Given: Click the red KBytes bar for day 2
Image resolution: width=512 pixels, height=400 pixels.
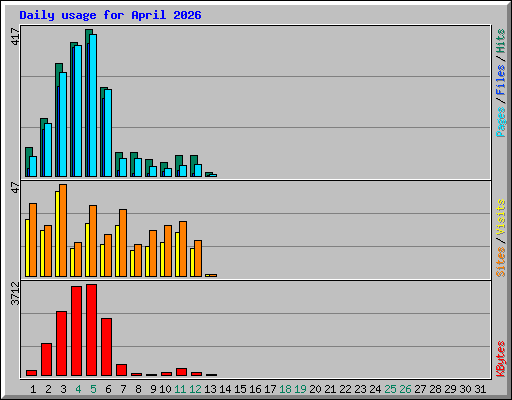Looking at the screenshot, I should pos(47,360).
